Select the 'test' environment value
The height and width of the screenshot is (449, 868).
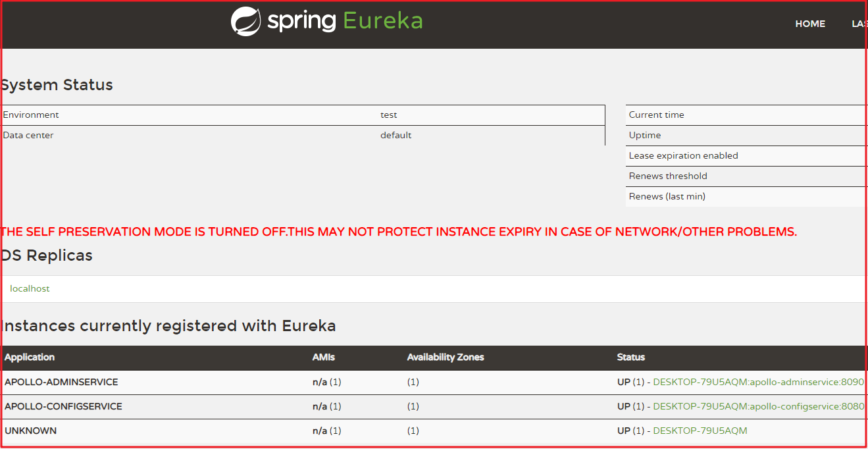pyautogui.click(x=389, y=115)
